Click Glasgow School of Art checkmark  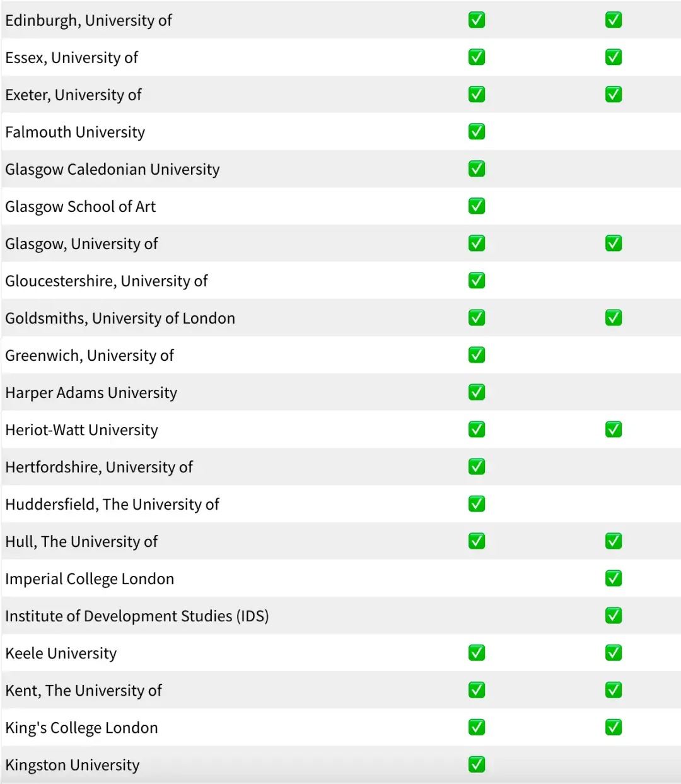[x=477, y=206]
